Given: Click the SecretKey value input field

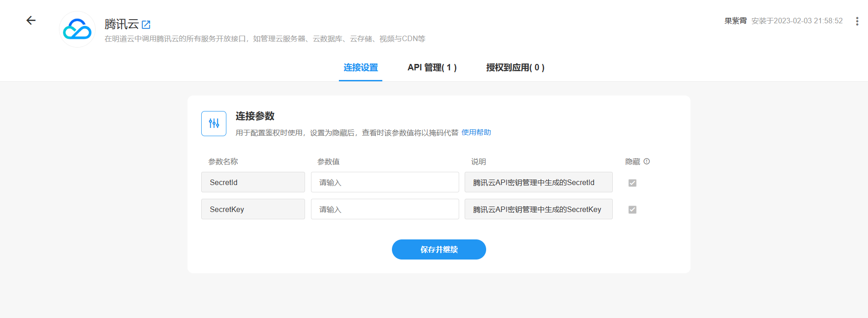Looking at the screenshot, I should click(385, 209).
